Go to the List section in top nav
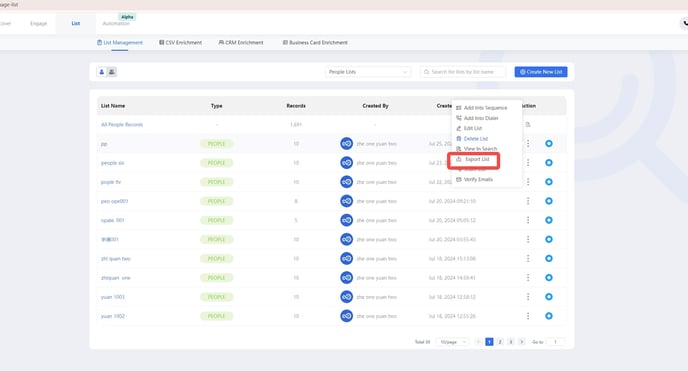688x371 pixels. pyautogui.click(x=75, y=23)
